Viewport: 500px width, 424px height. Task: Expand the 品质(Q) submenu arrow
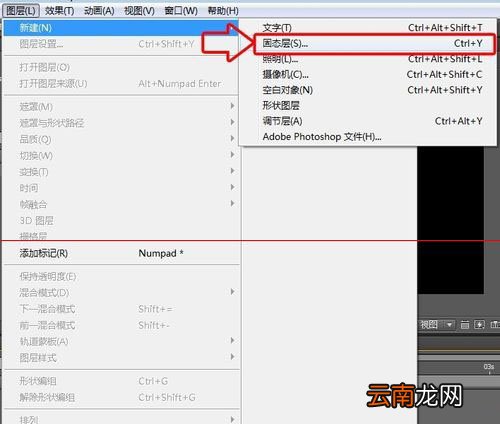(x=232, y=138)
